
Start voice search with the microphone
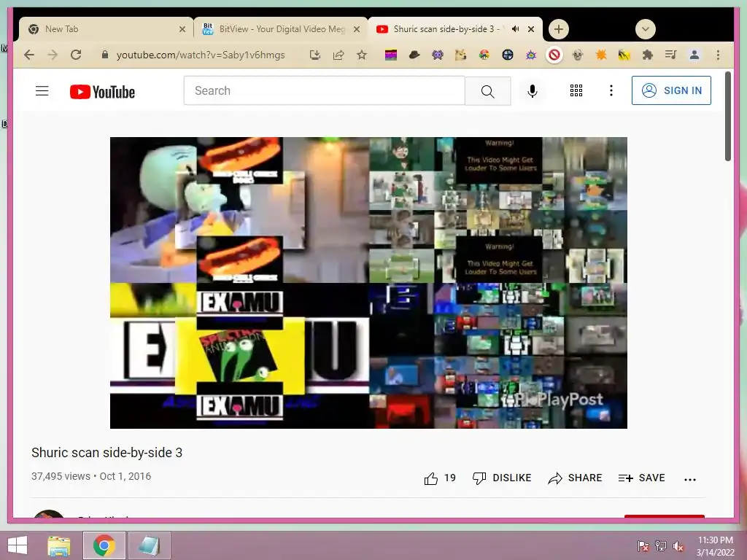[532, 90]
